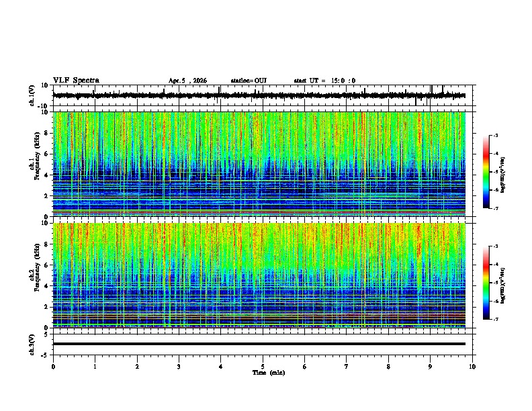Select the date text 'Apr. 5 , 2026'
This screenshot has width=532, height=411.
187,81
